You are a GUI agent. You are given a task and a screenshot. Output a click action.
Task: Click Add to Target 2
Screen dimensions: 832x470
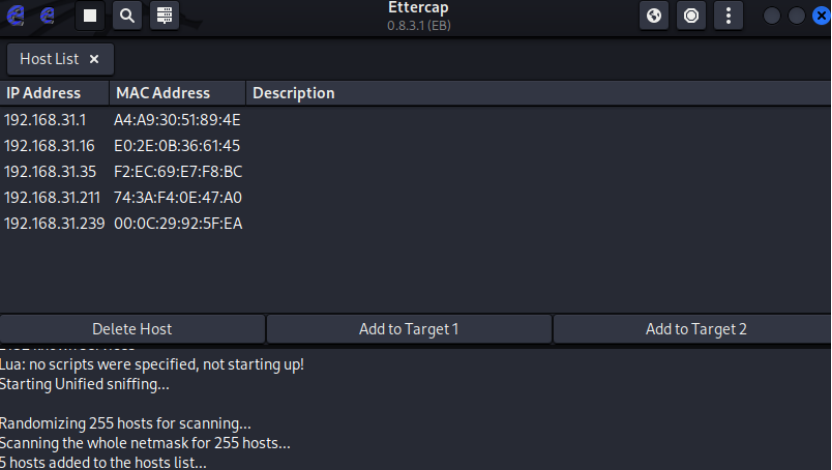pyautogui.click(x=695, y=329)
